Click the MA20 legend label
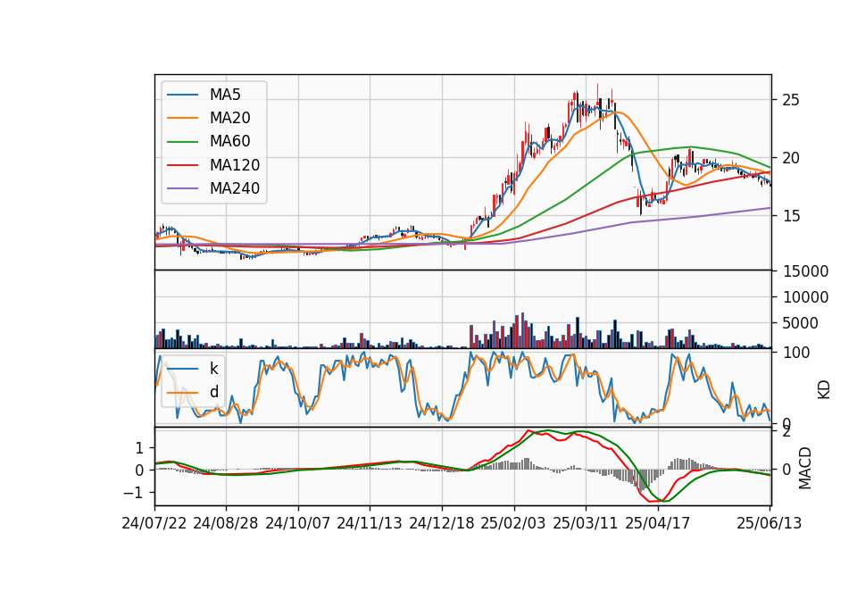Image resolution: width=857 pixels, height=616 pixels. point(229,118)
